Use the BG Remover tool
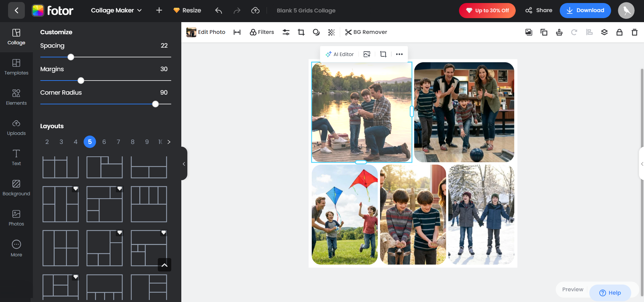This screenshot has height=302, width=644. point(366,32)
